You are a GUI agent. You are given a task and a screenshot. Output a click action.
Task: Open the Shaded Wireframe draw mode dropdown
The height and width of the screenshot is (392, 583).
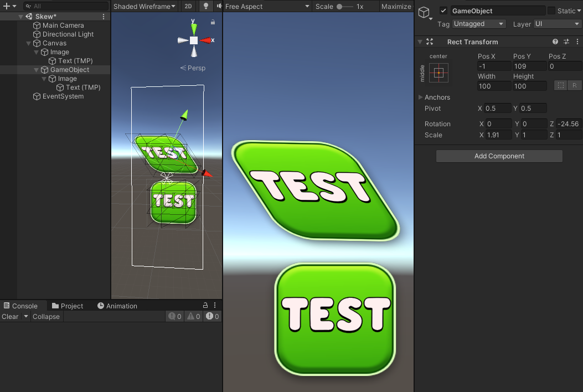click(x=144, y=6)
